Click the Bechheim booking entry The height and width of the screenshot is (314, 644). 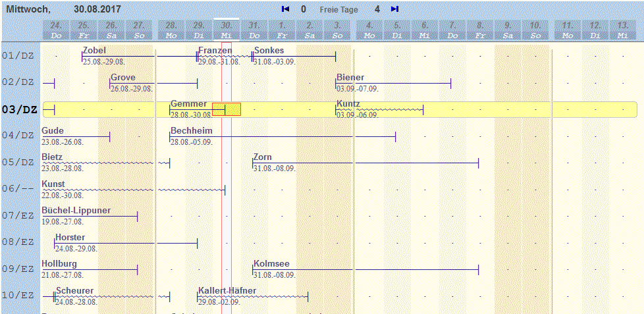192,131
